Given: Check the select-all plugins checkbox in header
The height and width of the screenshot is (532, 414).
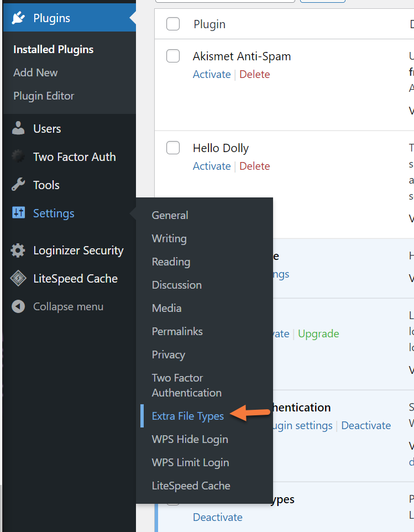Looking at the screenshot, I should [x=173, y=24].
